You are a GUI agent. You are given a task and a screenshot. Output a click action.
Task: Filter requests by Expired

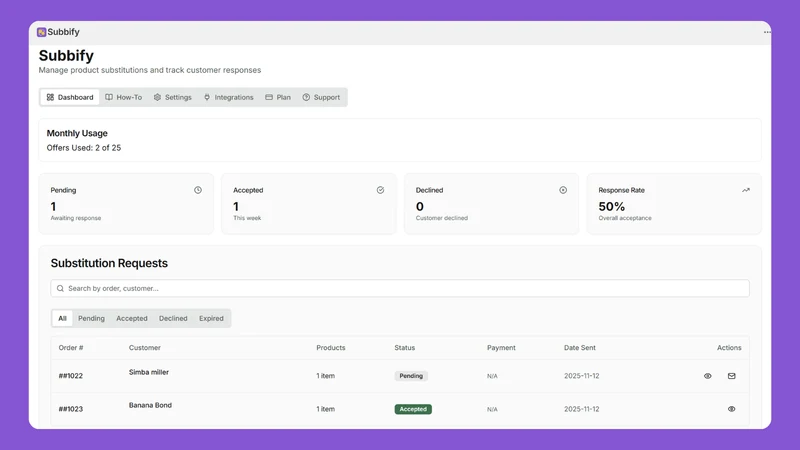[x=211, y=318]
